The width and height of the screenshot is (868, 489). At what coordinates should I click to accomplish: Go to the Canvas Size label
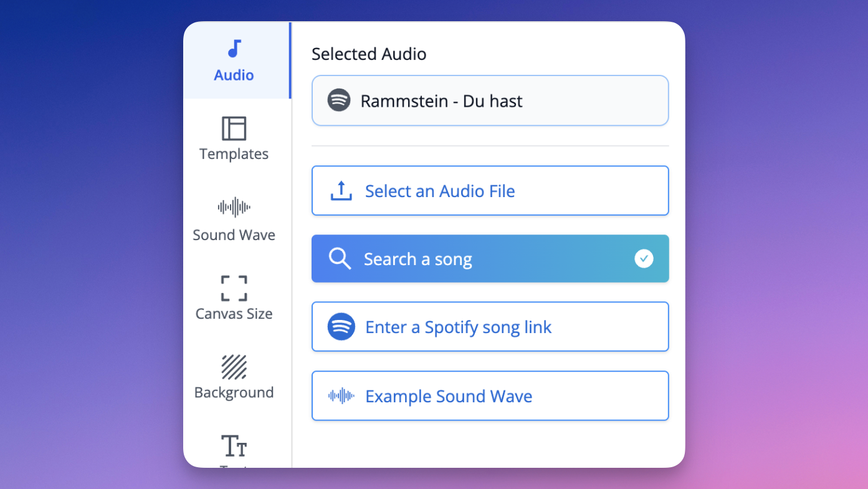[234, 314]
